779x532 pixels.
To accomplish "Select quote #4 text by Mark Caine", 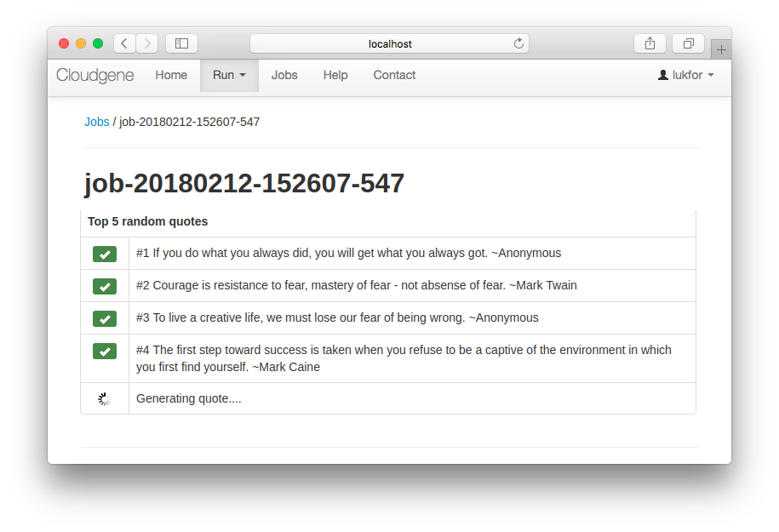I will [x=404, y=358].
